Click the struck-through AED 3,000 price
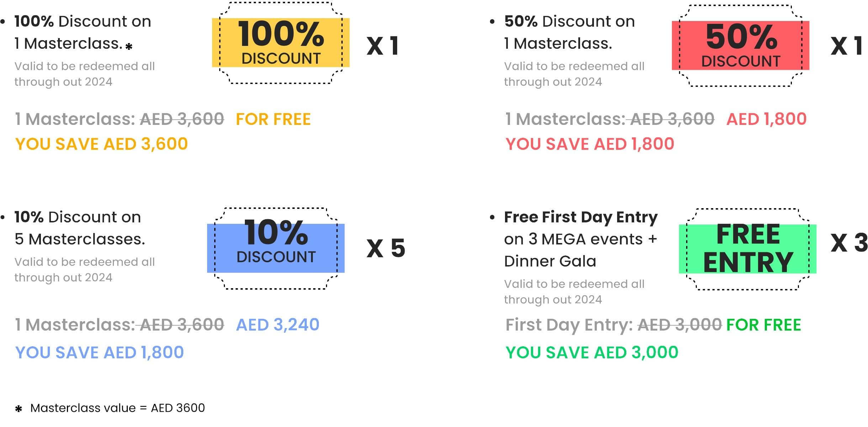868x427 pixels. point(679,325)
